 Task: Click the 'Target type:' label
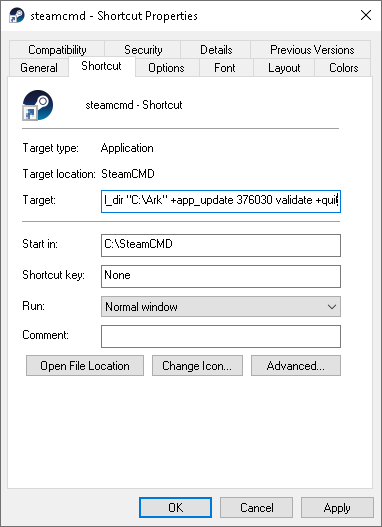50,148
